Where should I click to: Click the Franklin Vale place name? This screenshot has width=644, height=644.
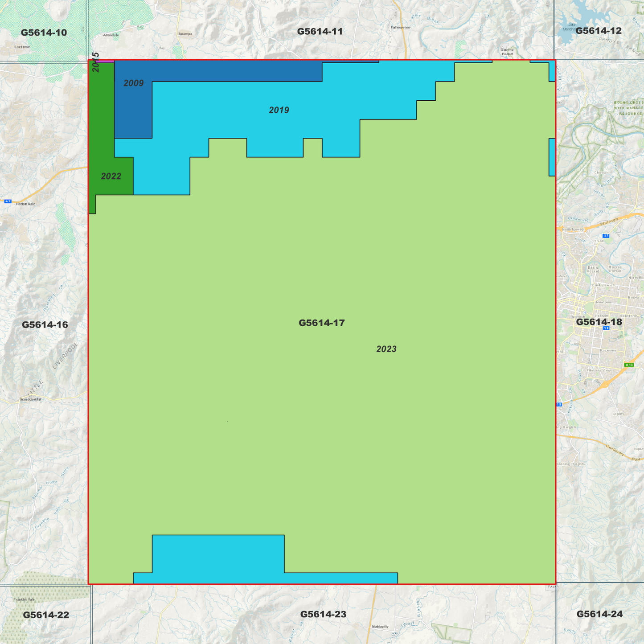click(x=24, y=599)
